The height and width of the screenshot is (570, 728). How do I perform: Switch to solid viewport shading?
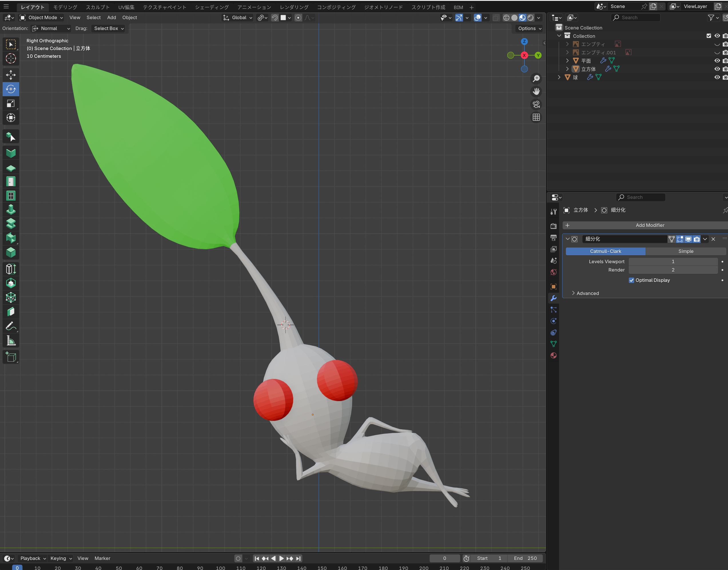click(x=514, y=18)
